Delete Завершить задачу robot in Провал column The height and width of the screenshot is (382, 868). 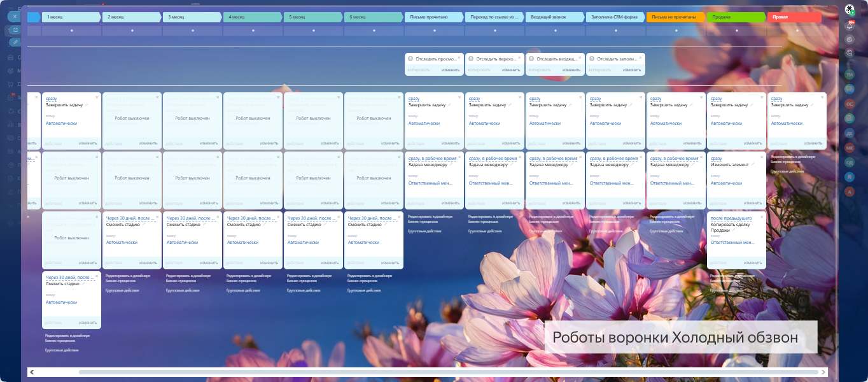822,97
